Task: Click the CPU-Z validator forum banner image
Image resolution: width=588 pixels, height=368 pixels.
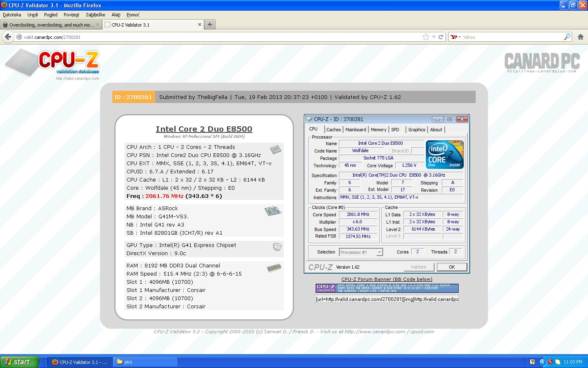Action: pyautogui.click(x=387, y=288)
